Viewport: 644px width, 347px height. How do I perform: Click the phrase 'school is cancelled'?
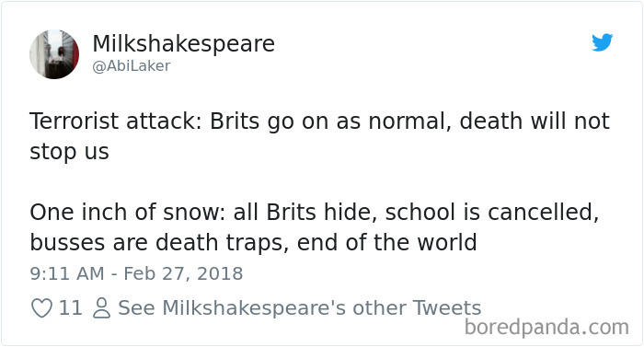491,213
